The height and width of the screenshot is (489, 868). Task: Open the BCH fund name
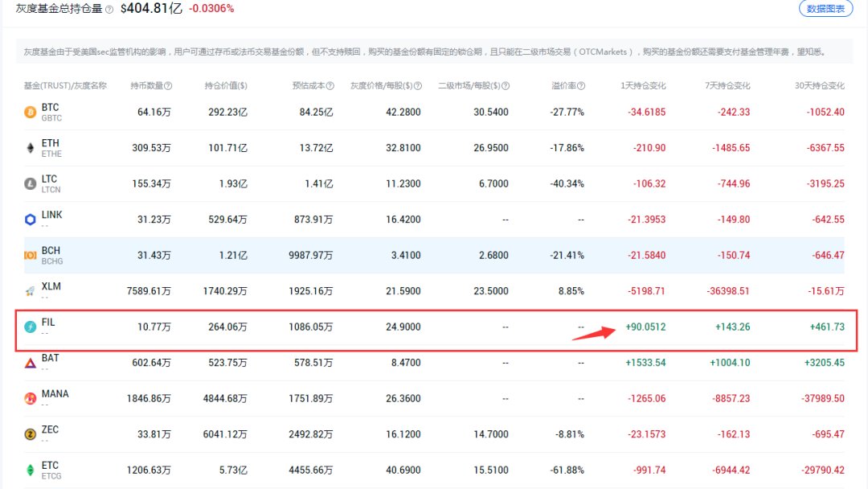point(51,251)
